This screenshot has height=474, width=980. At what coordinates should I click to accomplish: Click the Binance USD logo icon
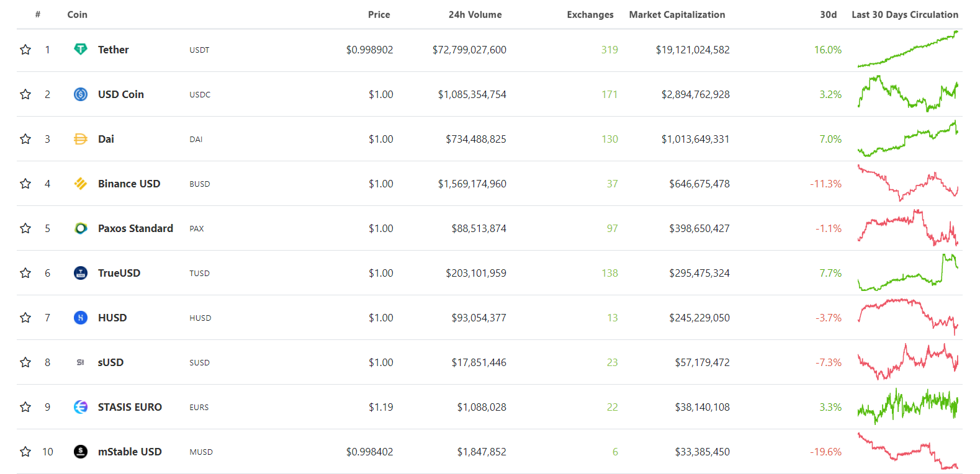(81, 184)
